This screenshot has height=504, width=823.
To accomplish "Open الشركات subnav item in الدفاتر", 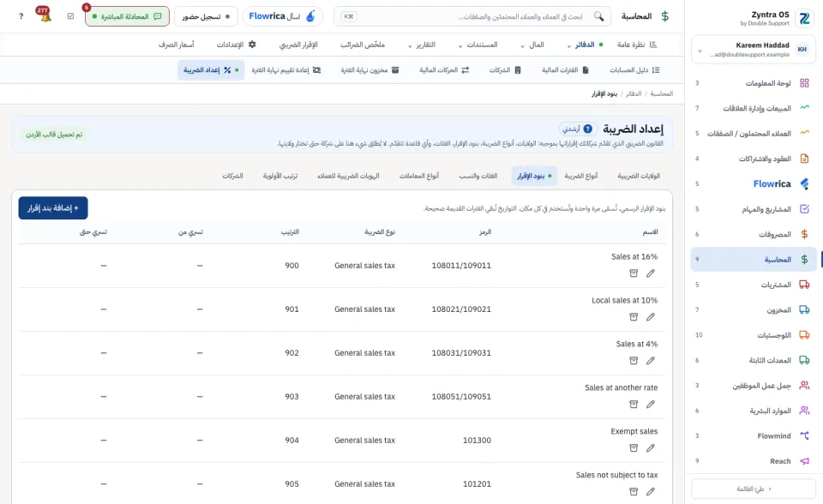I will click(505, 69).
